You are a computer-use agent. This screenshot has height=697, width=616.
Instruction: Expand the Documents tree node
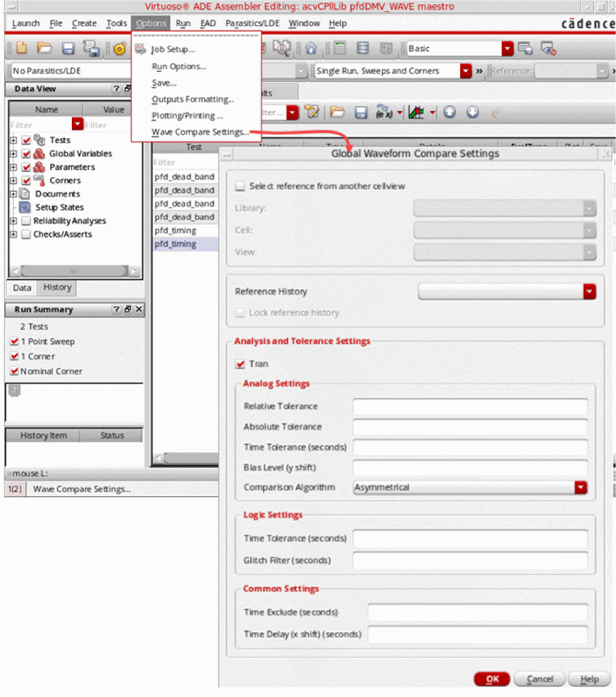tap(13, 194)
